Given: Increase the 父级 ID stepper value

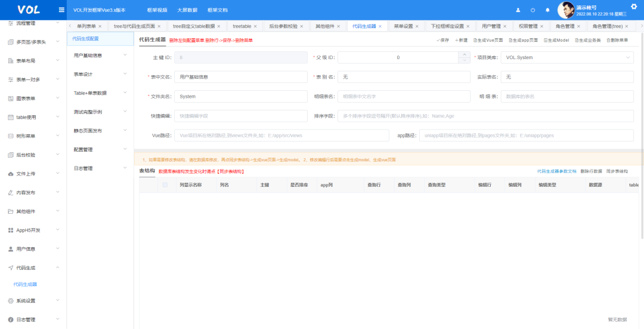Looking at the screenshot, I should tap(464, 55).
